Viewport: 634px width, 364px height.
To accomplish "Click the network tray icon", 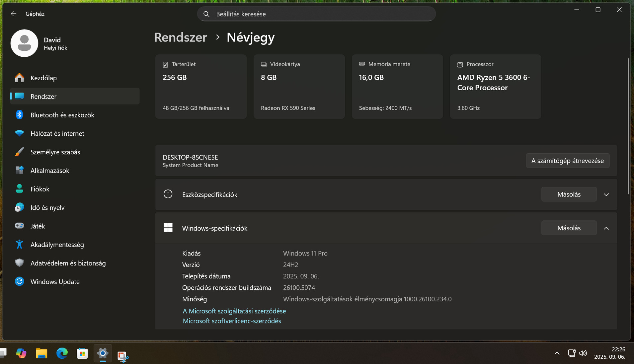I will click(x=572, y=353).
